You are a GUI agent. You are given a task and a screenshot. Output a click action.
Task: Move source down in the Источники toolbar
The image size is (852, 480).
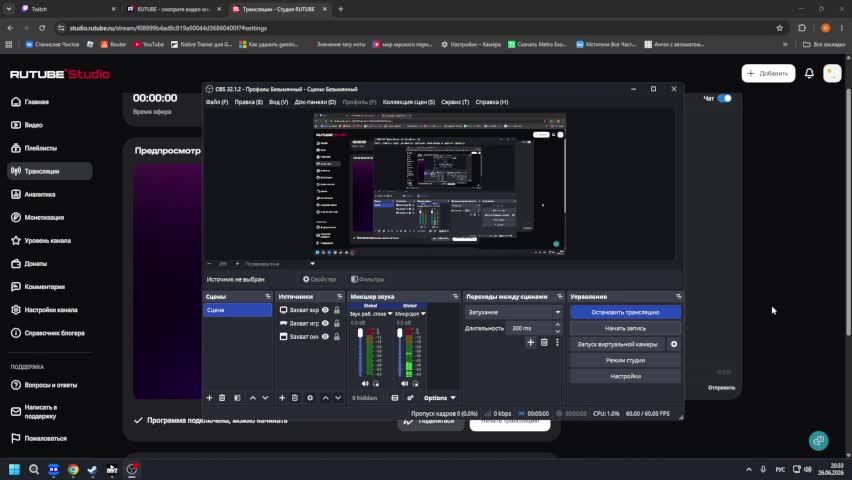[338, 398]
